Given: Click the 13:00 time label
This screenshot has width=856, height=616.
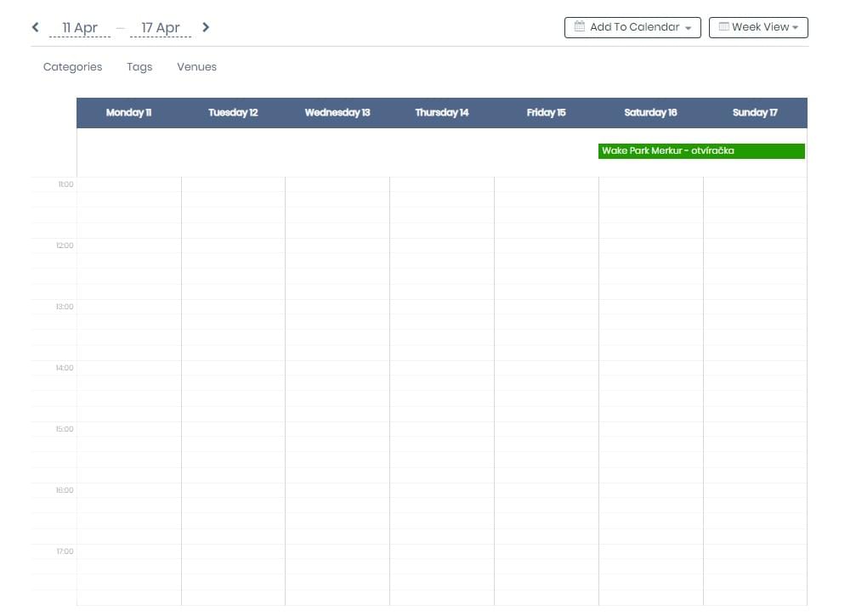Looking at the screenshot, I should (x=65, y=307).
